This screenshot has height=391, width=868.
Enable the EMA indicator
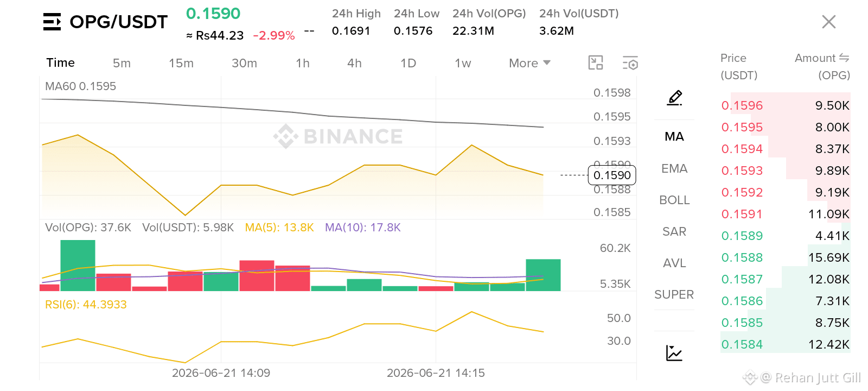[x=674, y=168]
